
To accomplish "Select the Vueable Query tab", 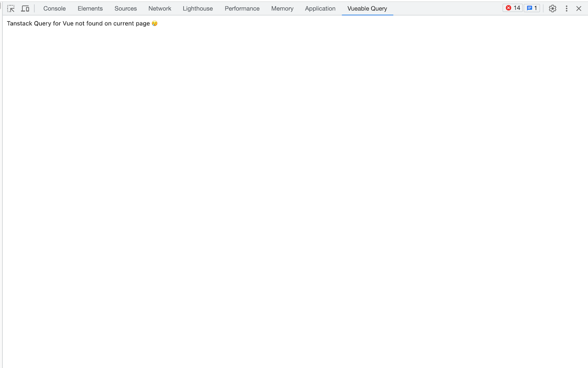I will pos(367,8).
